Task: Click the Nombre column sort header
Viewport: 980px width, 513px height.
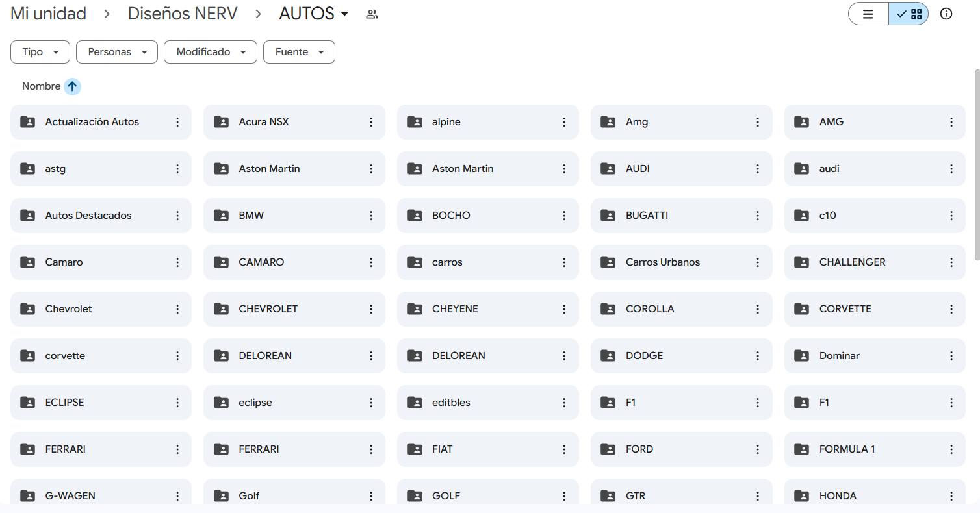Action: pyautogui.click(x=41, y=86)
